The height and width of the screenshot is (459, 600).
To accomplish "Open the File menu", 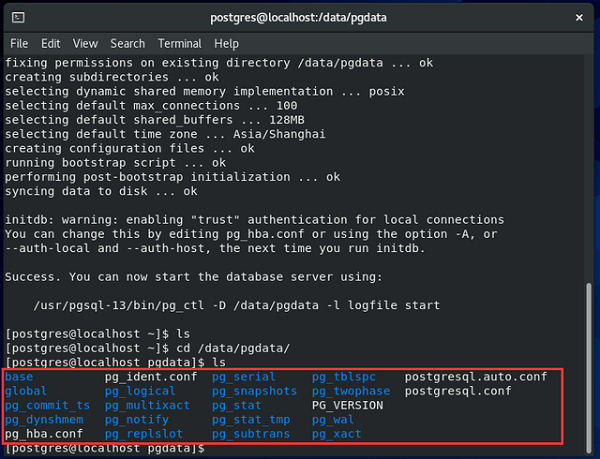I will 19,44.
